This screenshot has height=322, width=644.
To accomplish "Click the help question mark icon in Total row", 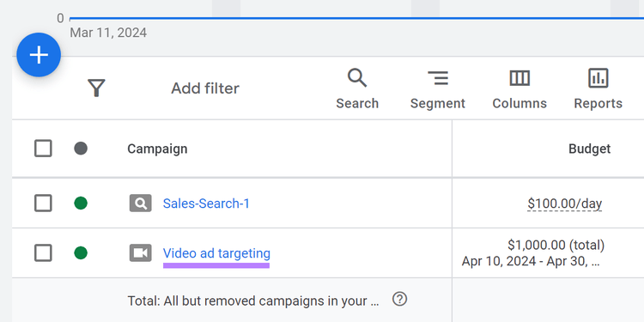I will click(x=399, y=299).
